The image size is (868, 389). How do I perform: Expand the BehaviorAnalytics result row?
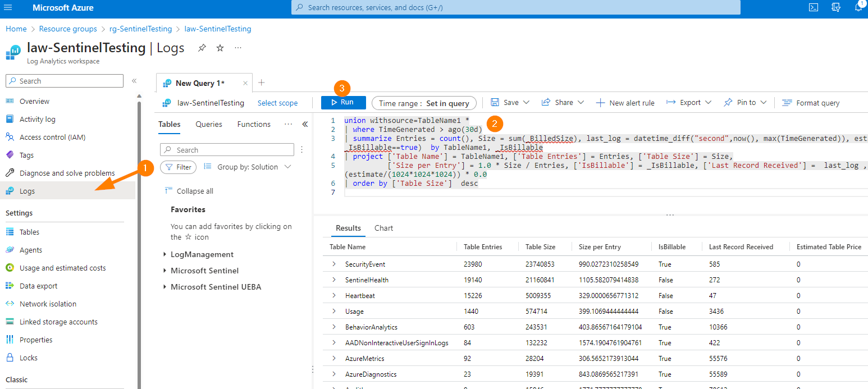(x=334, y=327)
